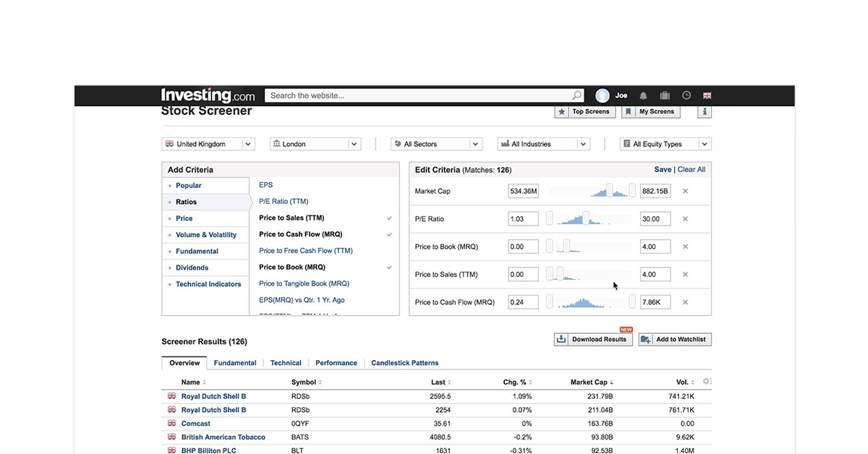868x454 pixels.
Task: Add Price to Free Cash Flow (TTM)
Action: (306, 251)
